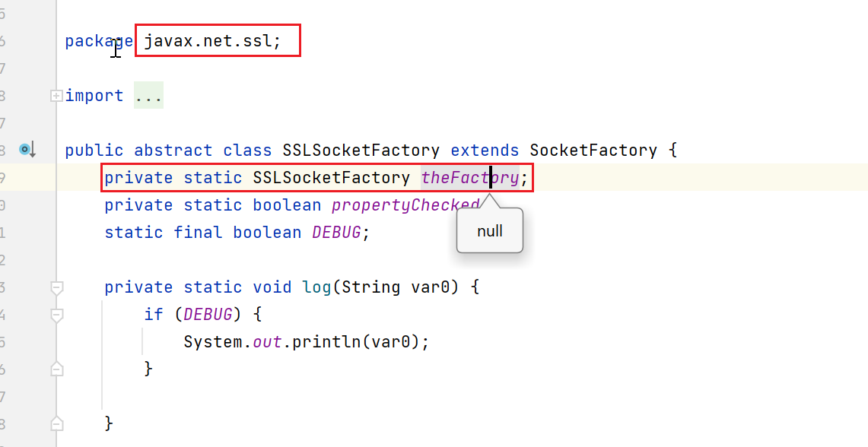Click the folded import ellipsis placeholder

pos(148,96)
